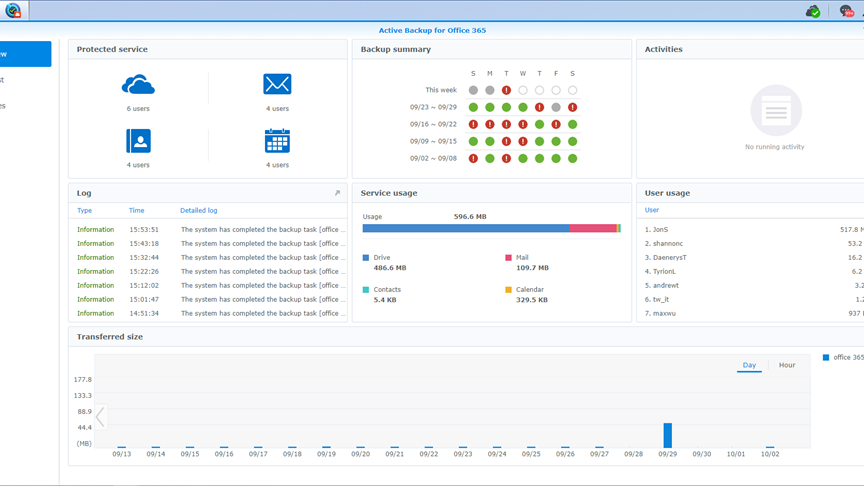Click the 09/02 ~ 09/08 week label
864x486 pixels.
click(433, 158)
